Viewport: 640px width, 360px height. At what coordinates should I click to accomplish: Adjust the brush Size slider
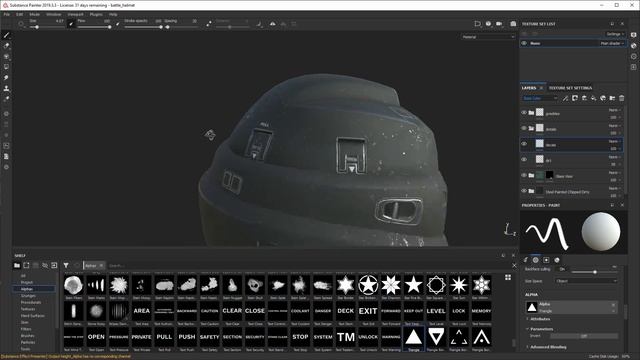pos(46,27)
